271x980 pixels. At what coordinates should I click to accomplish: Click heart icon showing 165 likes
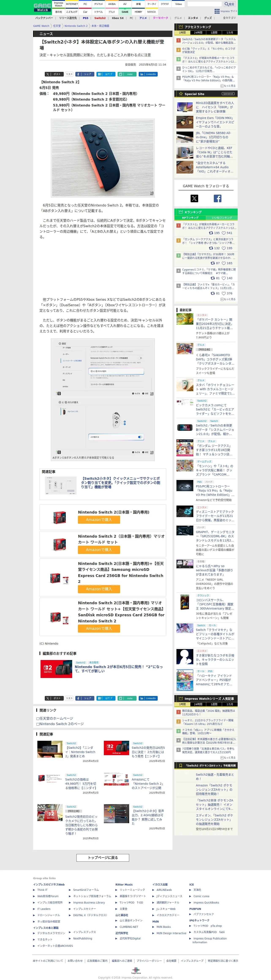(x=224, y=263)
